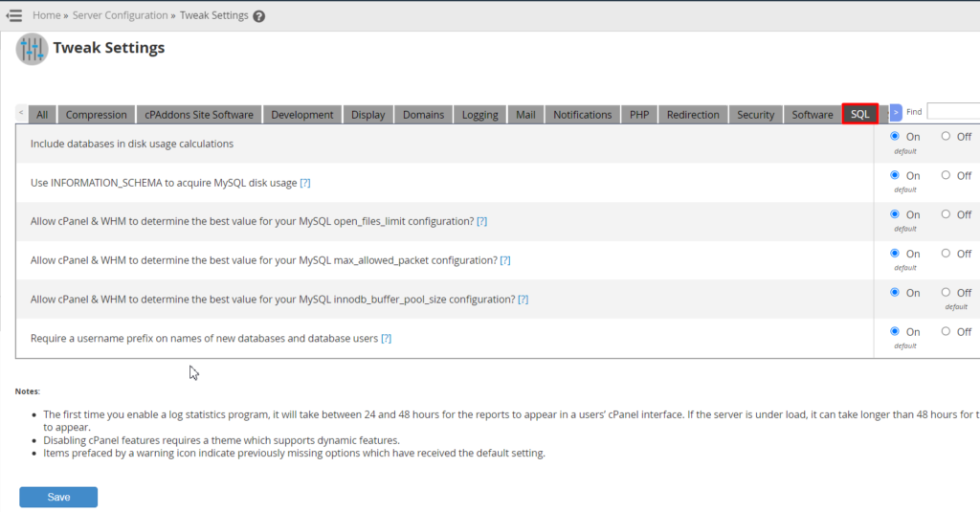Click the 'Notes:' label
Viewport: 980px width, 512px height.
(x=28, y=391)
